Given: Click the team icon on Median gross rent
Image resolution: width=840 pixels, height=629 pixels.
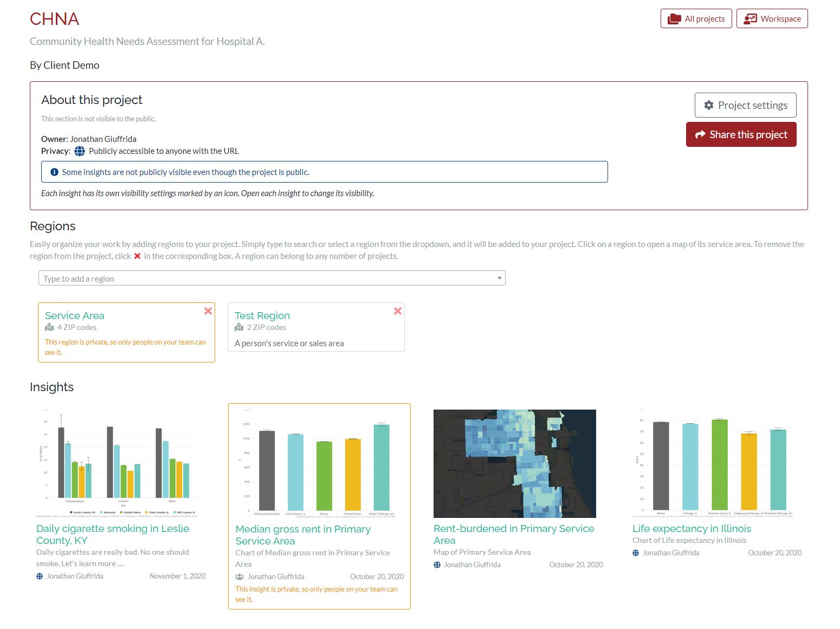Looking at the screenshot, I should coord(240,576).
